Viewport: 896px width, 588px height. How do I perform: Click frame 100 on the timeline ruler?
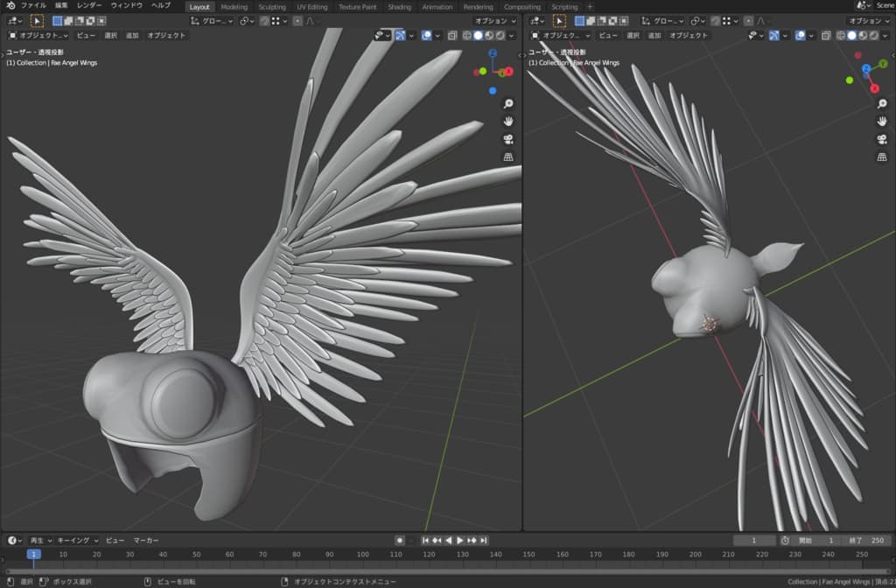(362, 555)
